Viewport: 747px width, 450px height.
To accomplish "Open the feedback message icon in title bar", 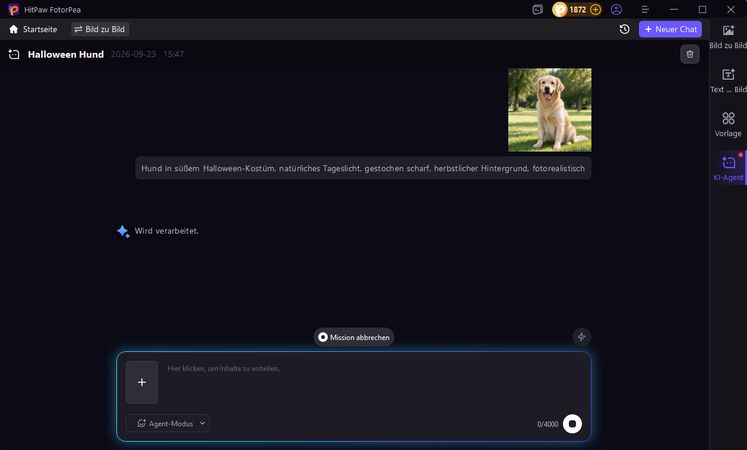I will (537, 10).
